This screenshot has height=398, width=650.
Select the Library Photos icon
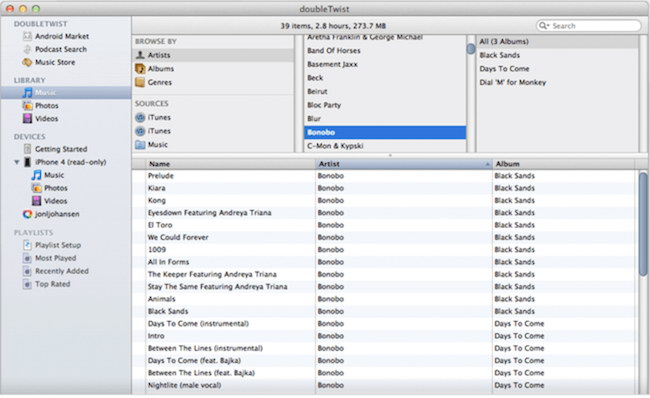[x=27, y=106]
